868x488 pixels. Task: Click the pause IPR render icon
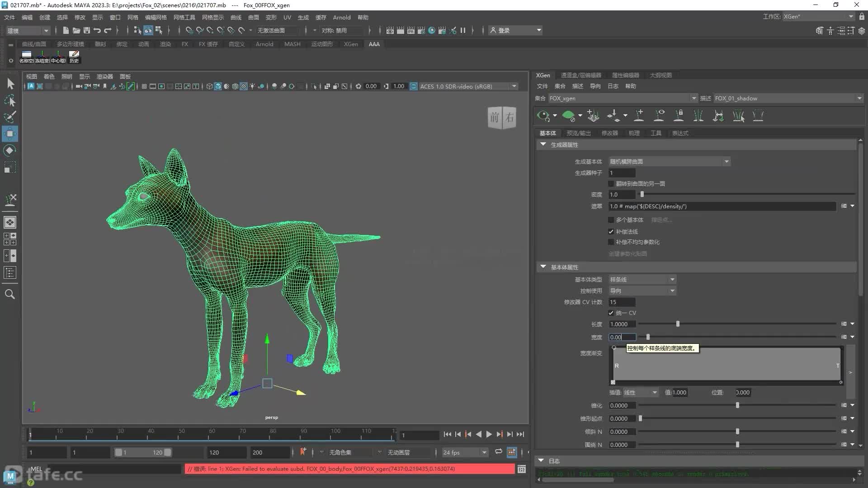click(x=463, y=30)
